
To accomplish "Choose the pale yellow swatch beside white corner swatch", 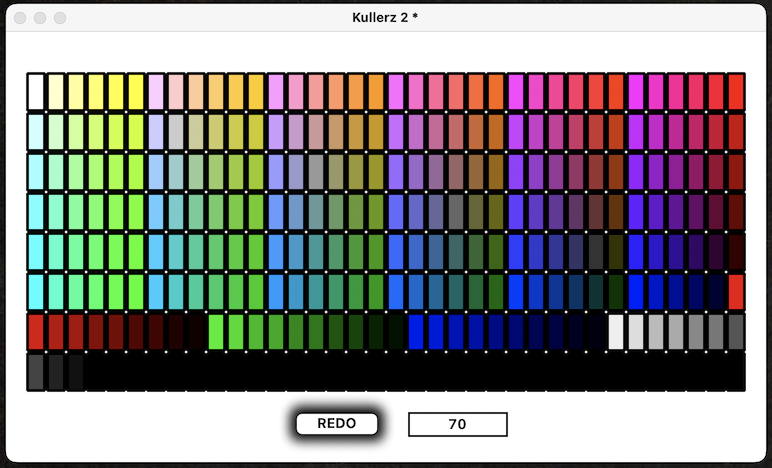I will pyautogui.click(x=56, y=91).
